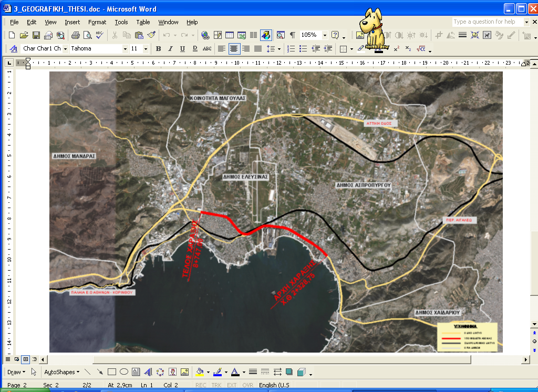Open the Table menu
This screenshot has height=392, width=538.
143,22
